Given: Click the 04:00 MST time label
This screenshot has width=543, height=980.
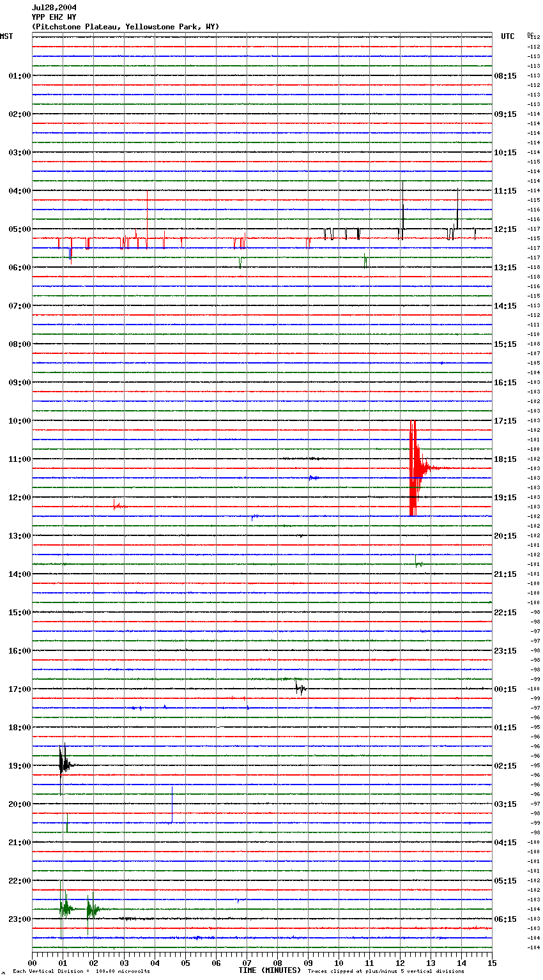Looking at the screenshot, I should pyautogui.click(x=19, y=191).
